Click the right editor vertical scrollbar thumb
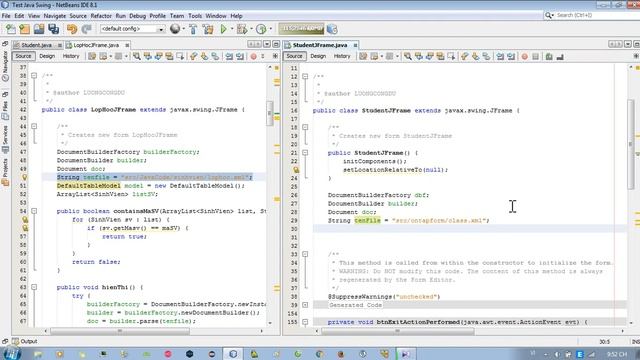The image size is (640, 360). (x=631, y=144)
